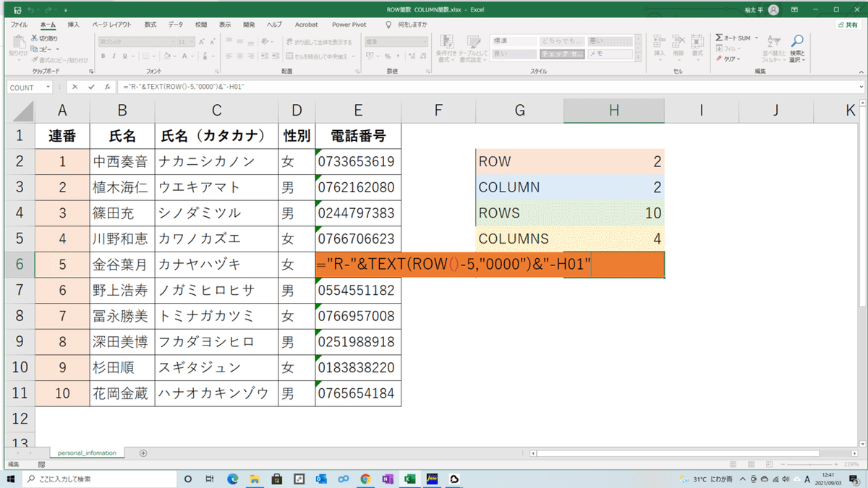Open the Sort & Filter (並べ替えとフィルター) dropdown
Screen dimensions: 868x488
773,48
